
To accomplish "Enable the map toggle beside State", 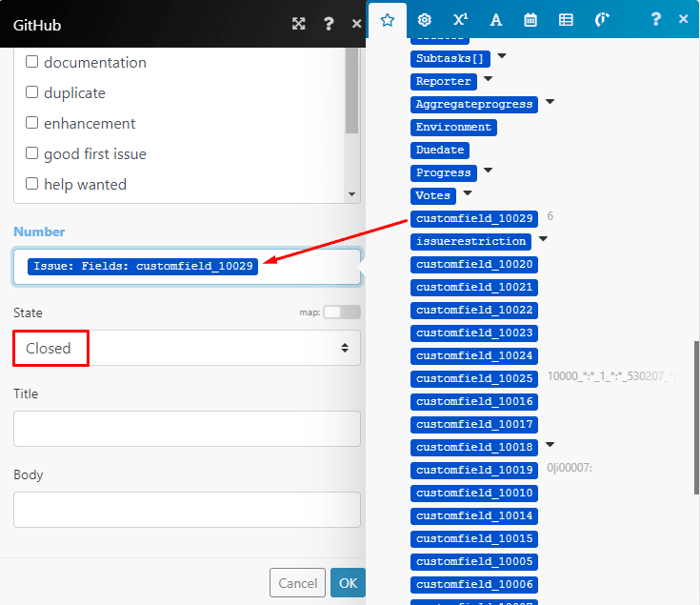I will click(x=342, y=312).
